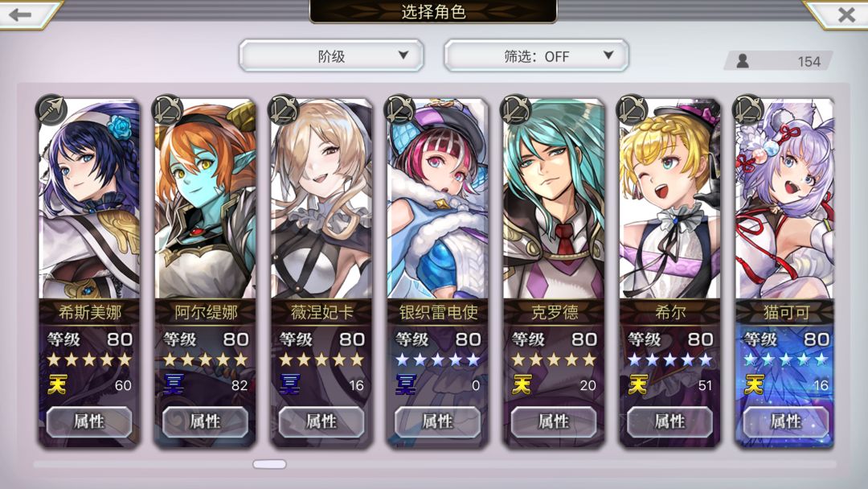Image resolution: width=868 pixels, height=489 pixels.
Task: Click the weapon type icon on 克罗德's card
Action: [x=516, y=110]
